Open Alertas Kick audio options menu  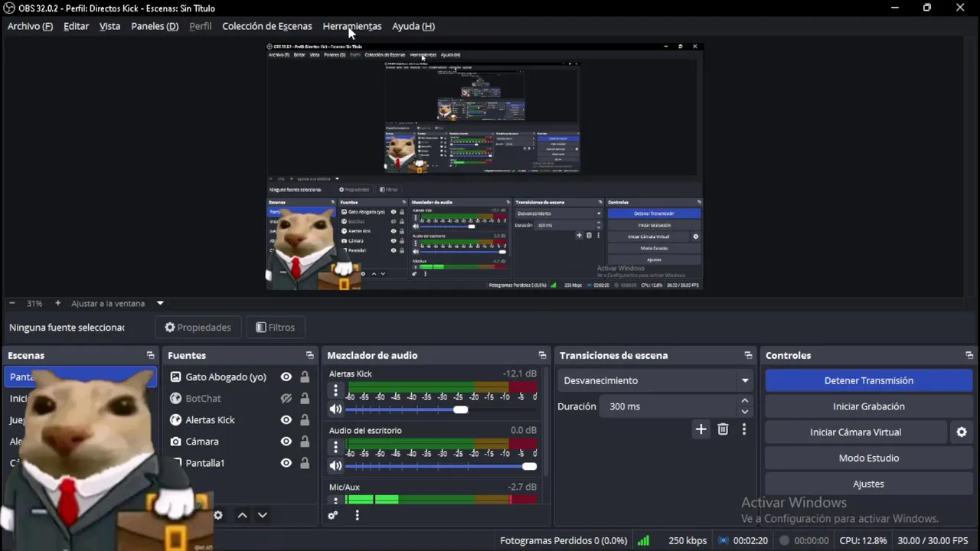click(335, 390)
